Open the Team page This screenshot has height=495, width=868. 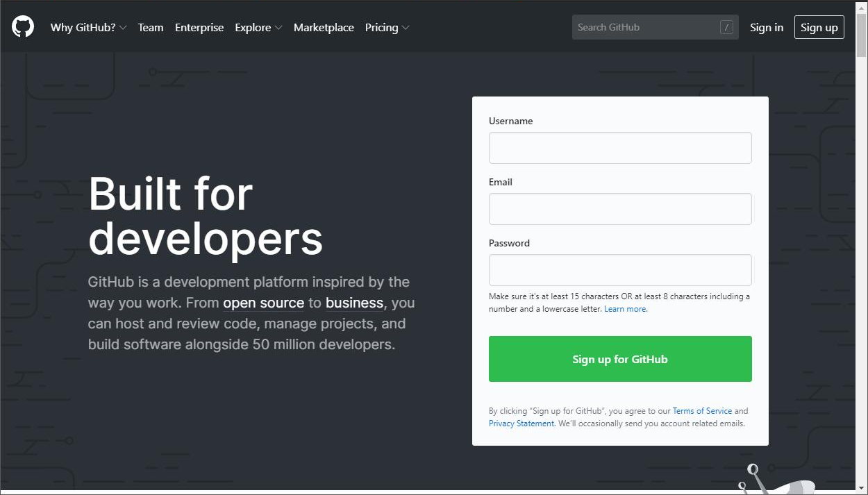[x=151, y=28]
